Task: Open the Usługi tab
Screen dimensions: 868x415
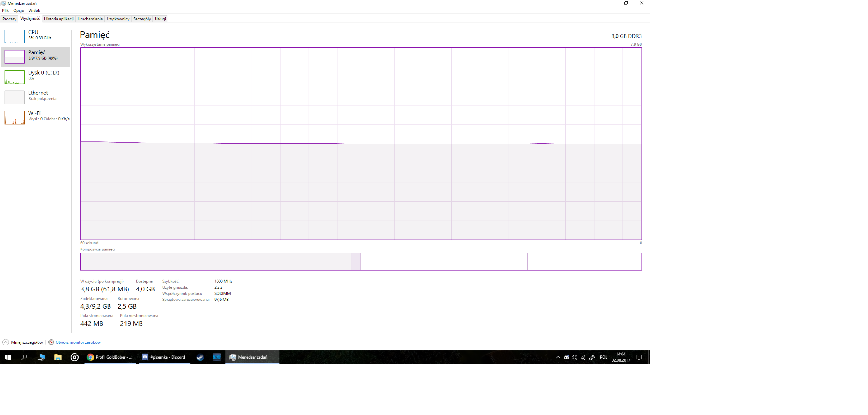Action: point(160,19)
